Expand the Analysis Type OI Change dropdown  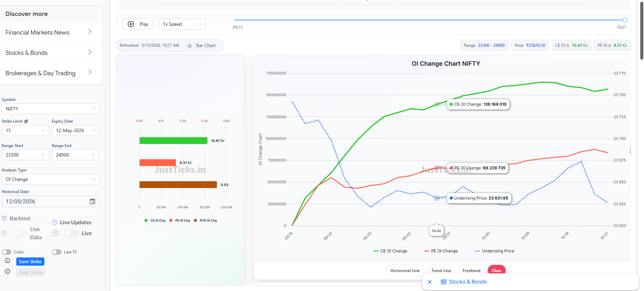click(51, 179)
